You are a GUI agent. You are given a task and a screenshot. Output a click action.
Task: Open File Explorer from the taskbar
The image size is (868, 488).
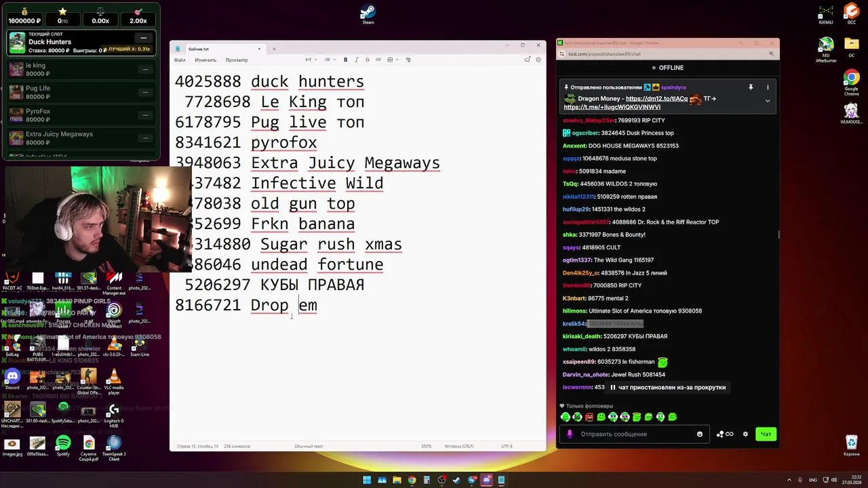[397, 480]
